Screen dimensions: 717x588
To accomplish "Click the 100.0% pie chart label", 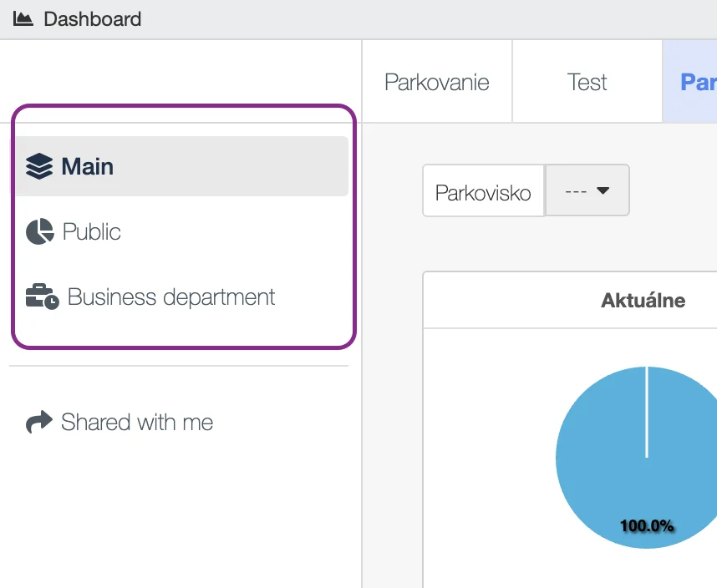I will [x=647, y=526].
